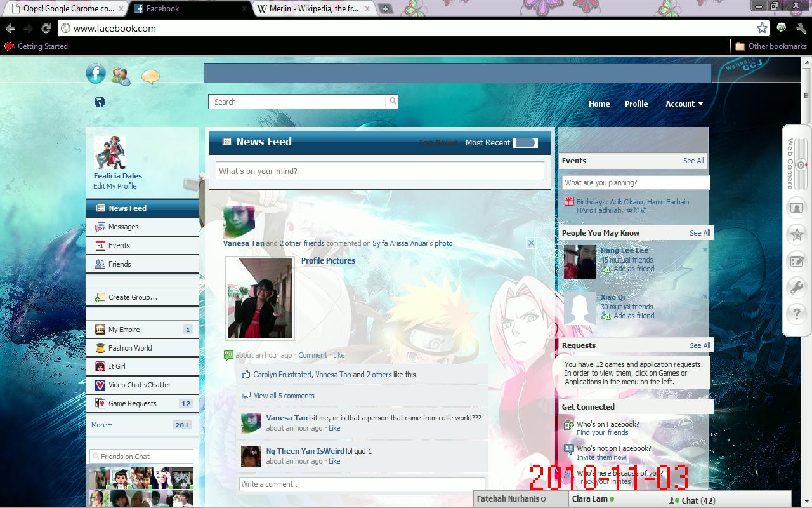This screenshot has height=508, width=812.
Task: Dismiss the Vanesa Tan news feed story
Action: point(531,243)
